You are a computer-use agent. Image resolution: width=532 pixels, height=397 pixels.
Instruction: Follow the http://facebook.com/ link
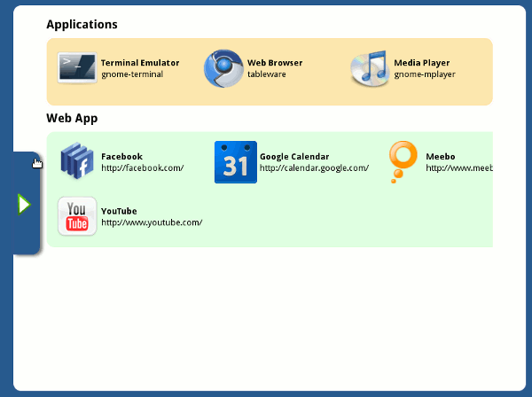[x=143, y=167]
